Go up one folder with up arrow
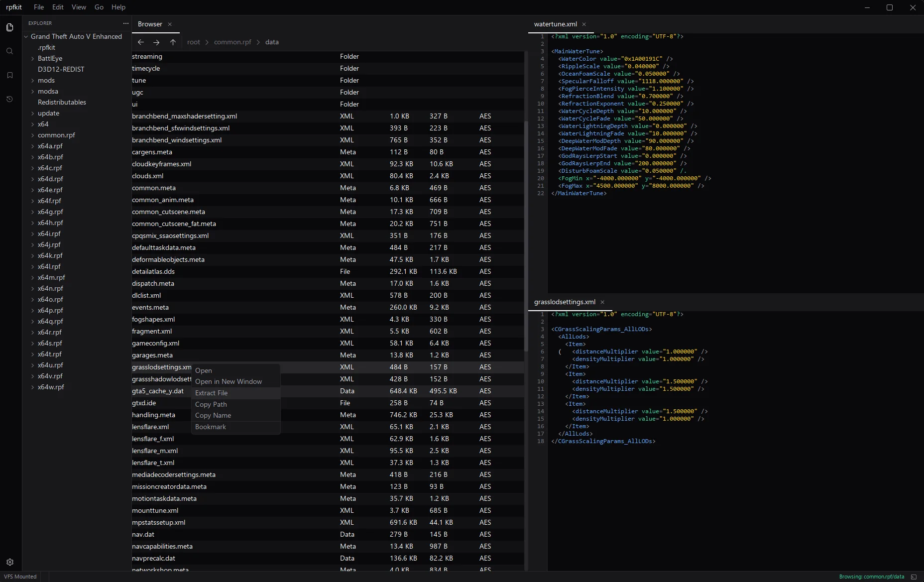 click(x=173, y=42)
